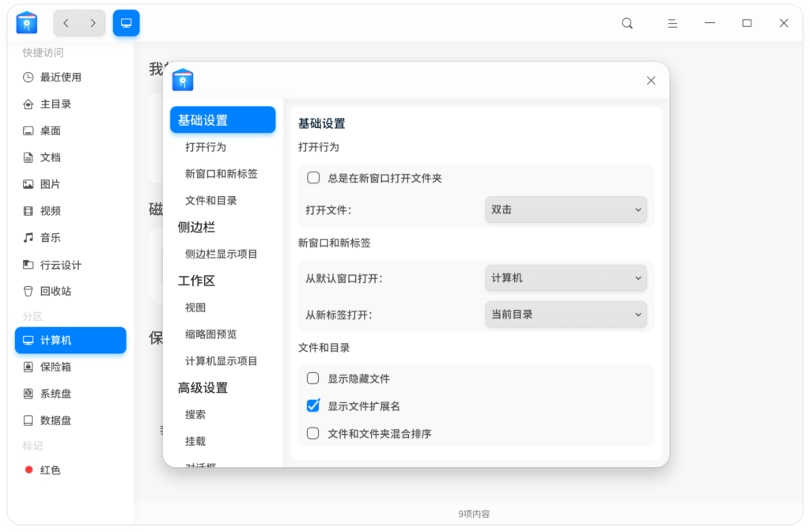Image resolution: width=810 pixels, height=532 pixels.
Task: Open the 从默认窗口打开 dropdown
Action: [566, 277]
